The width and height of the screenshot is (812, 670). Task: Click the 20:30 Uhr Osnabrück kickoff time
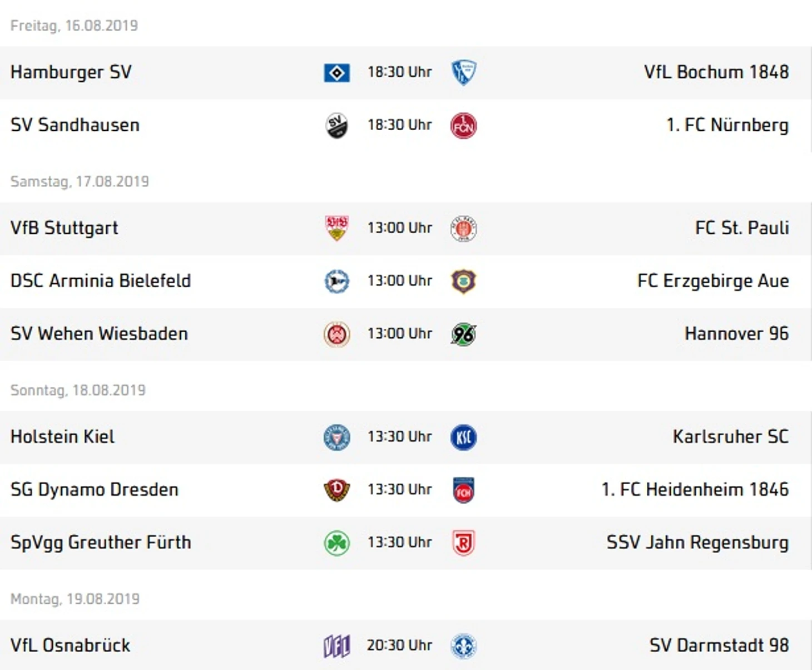click(399, 646)
